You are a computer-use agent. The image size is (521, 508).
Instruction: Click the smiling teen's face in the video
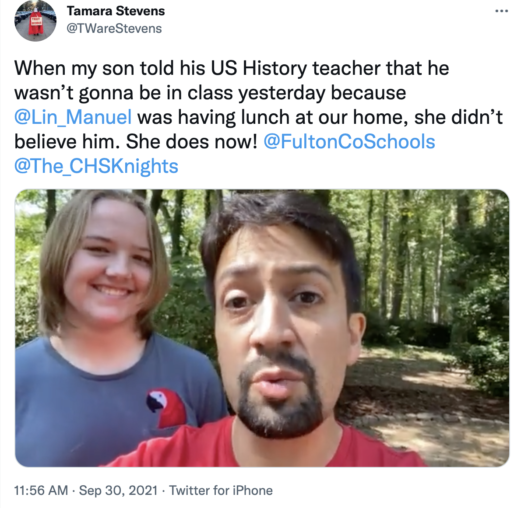[108, 263]
